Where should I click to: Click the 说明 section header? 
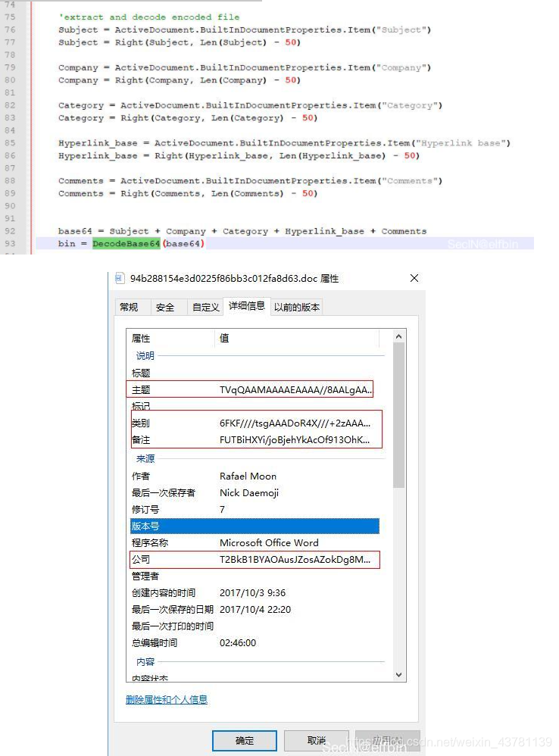(x=145, y=356)
